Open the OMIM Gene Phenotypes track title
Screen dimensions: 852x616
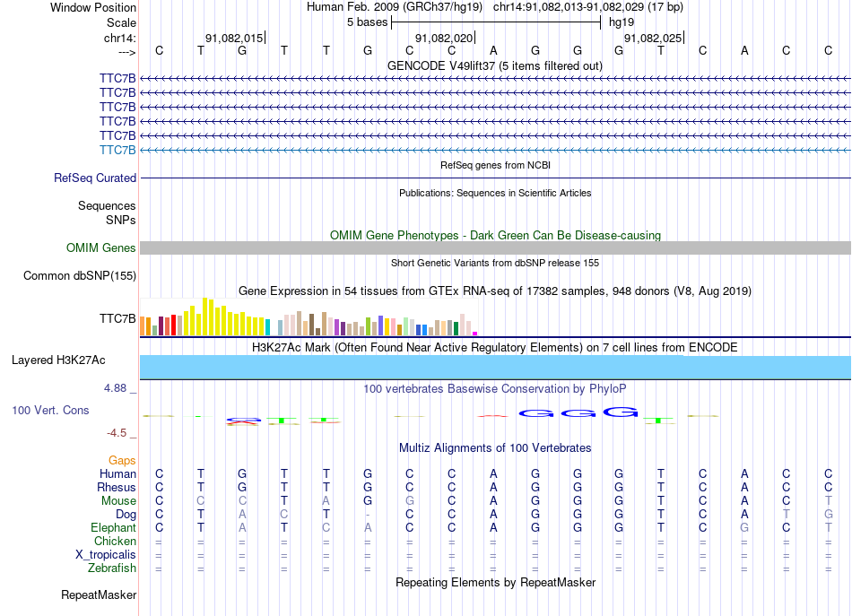496,235
